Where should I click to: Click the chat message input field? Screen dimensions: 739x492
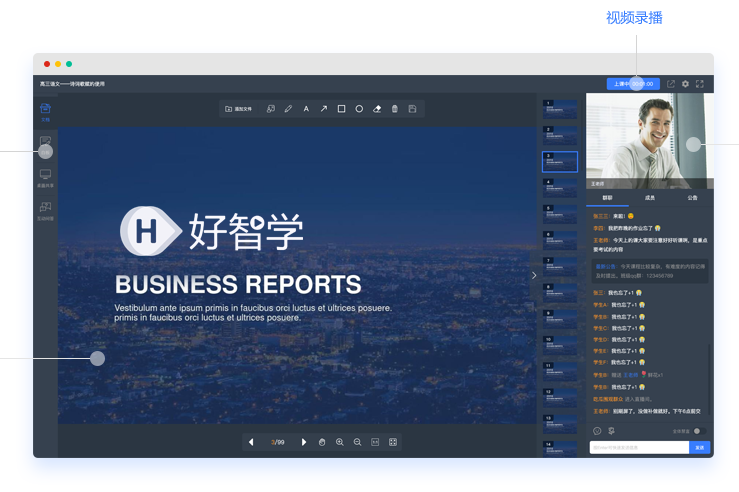pyautogui.click(x=639, y=447)
